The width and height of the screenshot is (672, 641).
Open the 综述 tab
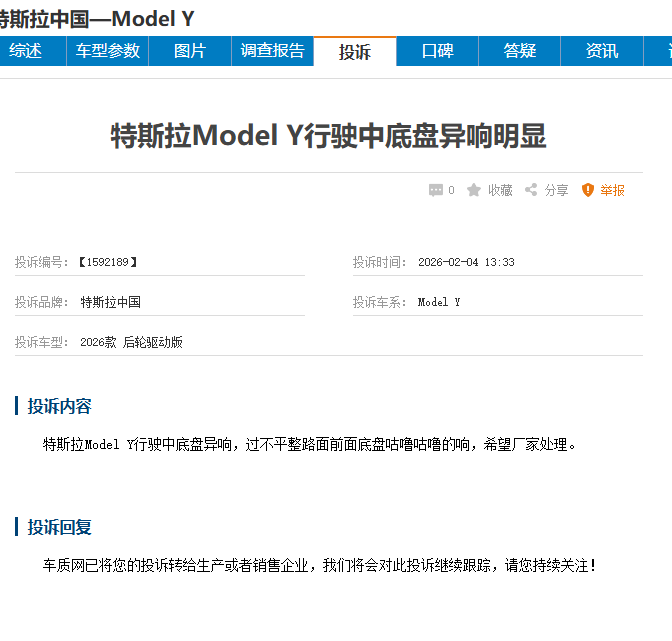click(x=26, y=51)
